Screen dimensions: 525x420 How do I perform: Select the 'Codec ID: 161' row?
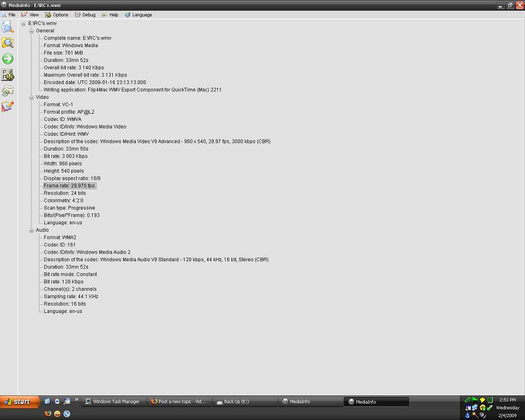[x=59, y=245]
